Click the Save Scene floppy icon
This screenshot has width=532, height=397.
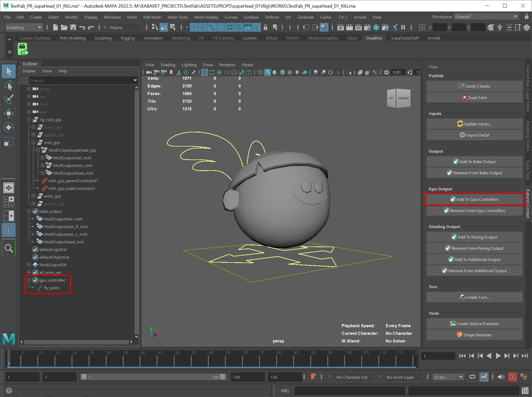pos(73,27)
